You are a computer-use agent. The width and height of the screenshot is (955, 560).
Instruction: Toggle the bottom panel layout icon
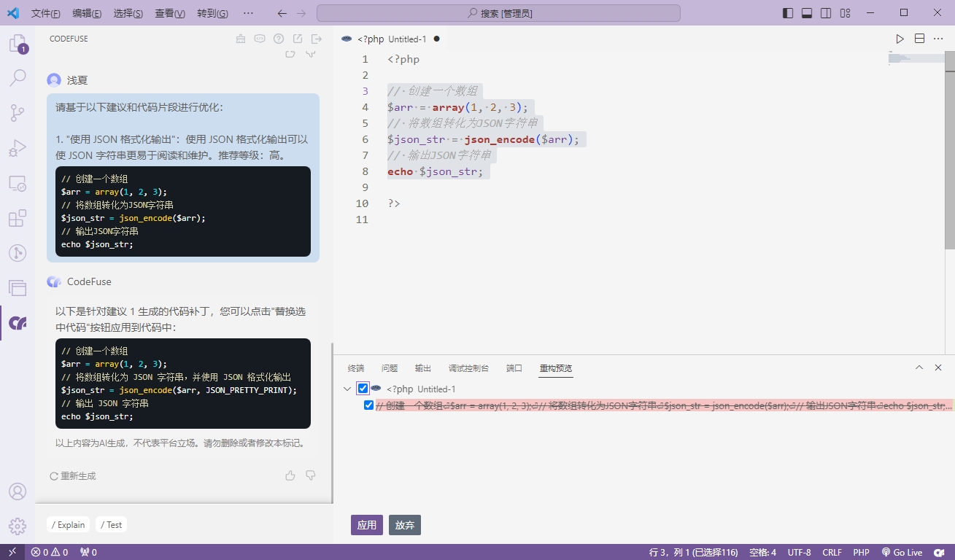(x=807, y=13)
